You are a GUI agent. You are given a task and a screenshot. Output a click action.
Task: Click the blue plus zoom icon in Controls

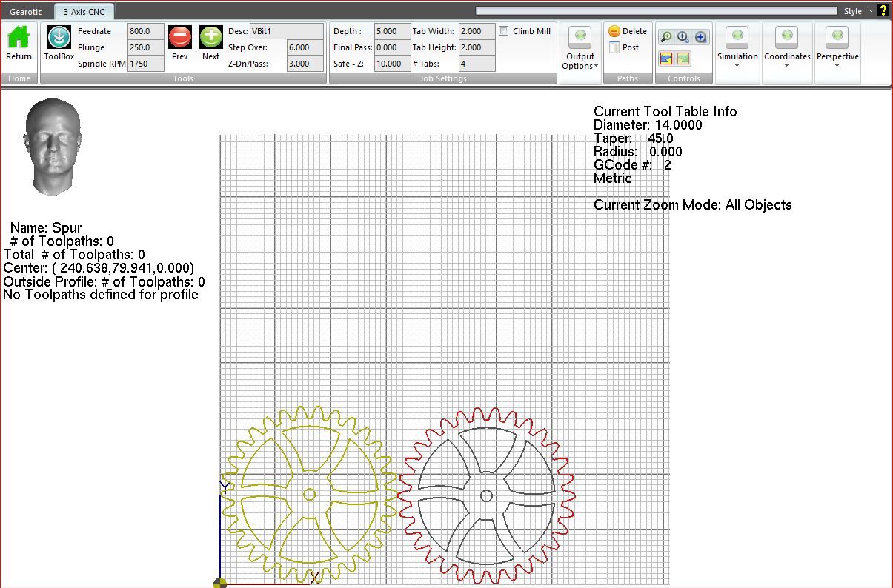(x=700, y=37)
